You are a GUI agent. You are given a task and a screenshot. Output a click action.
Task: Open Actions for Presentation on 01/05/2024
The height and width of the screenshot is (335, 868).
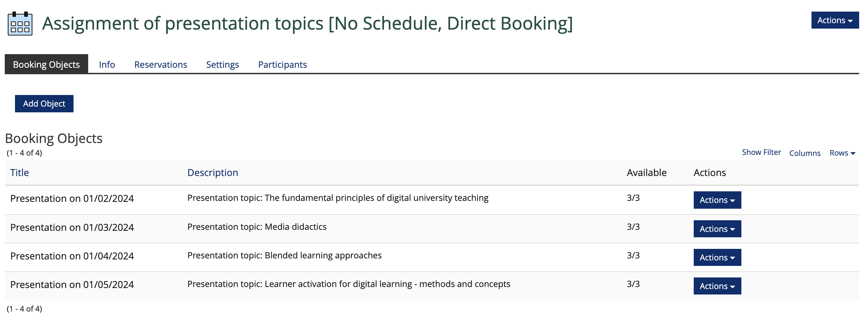coord(717,286)
